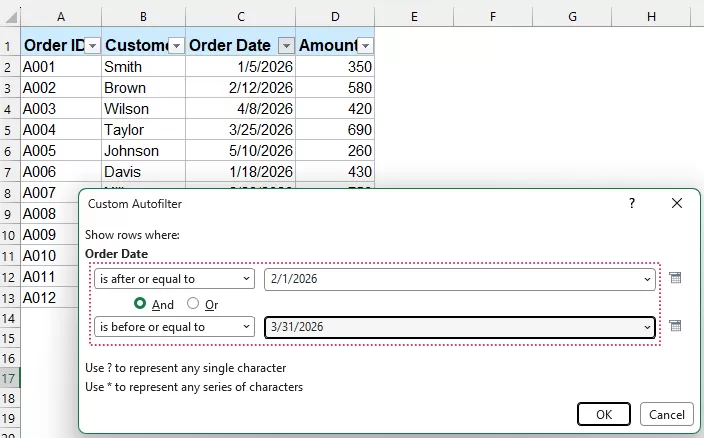Viewport: 704px width, 438px height.
Task: Click cell A009
Action: click(x=49, y=235)
